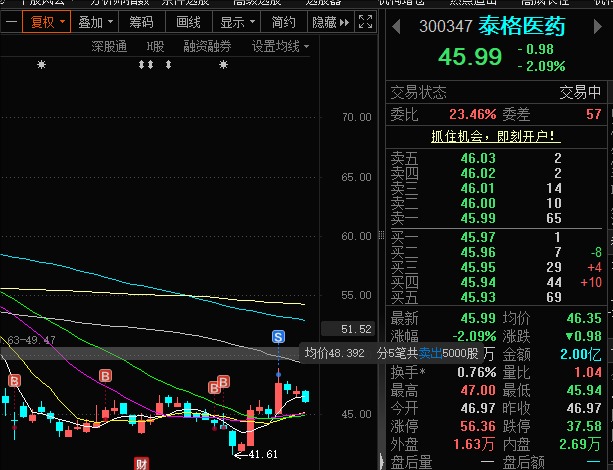Image resolution: width=613 pixels, height=470 pixels.
Task: Click 买一 price 45.97
Action: 478,237
